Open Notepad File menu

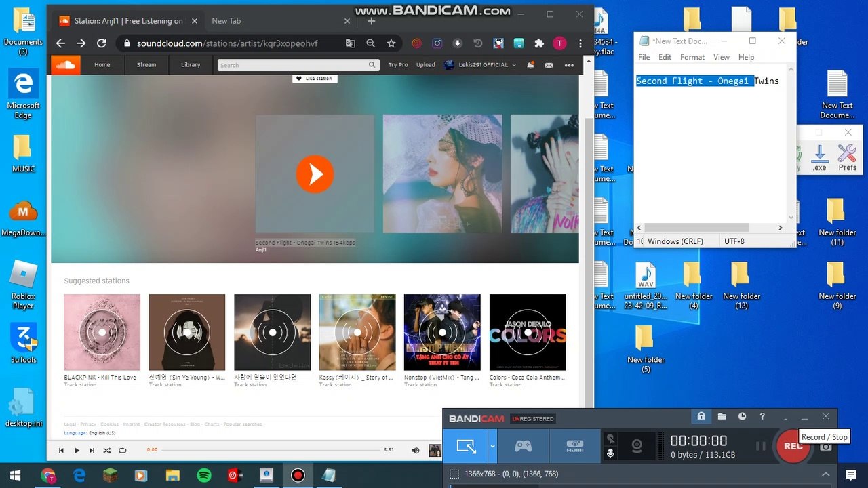pos(644,57)
